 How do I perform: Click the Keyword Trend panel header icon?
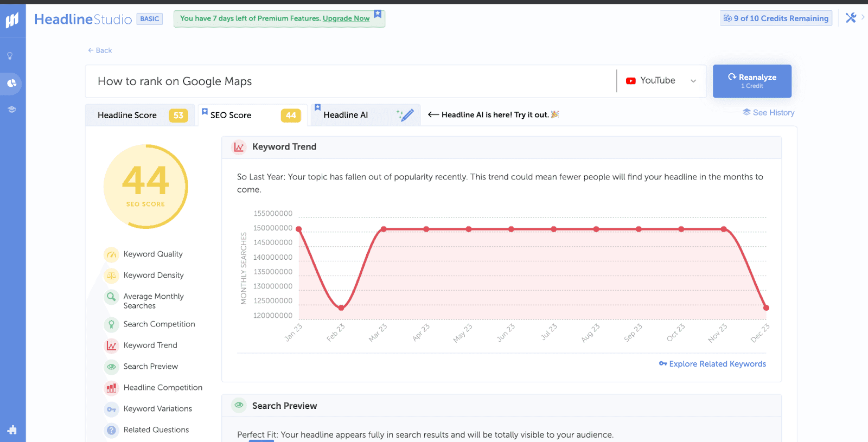(239, 147)
